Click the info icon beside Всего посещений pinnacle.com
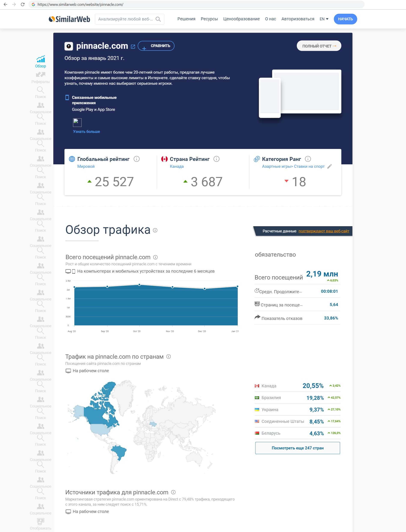This screenshot has height=532, width=406. click(x=156, y=257)
